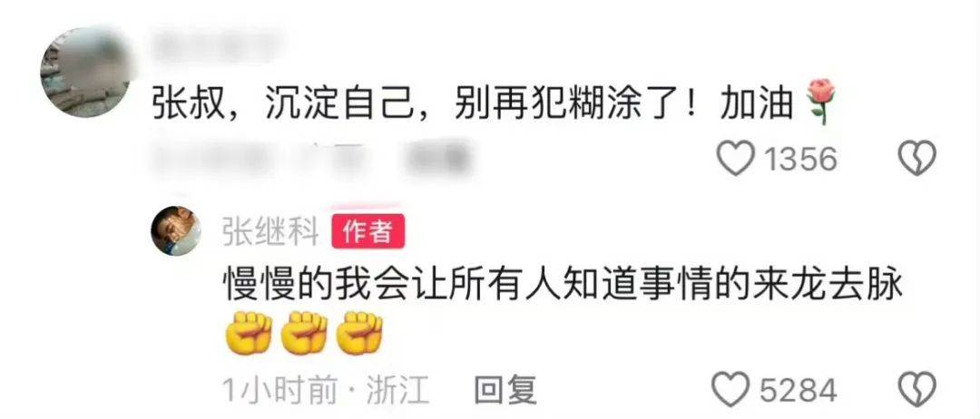Click the red 作者 badge
This screenshot has height=419, width=980.
tap(368, 231)
